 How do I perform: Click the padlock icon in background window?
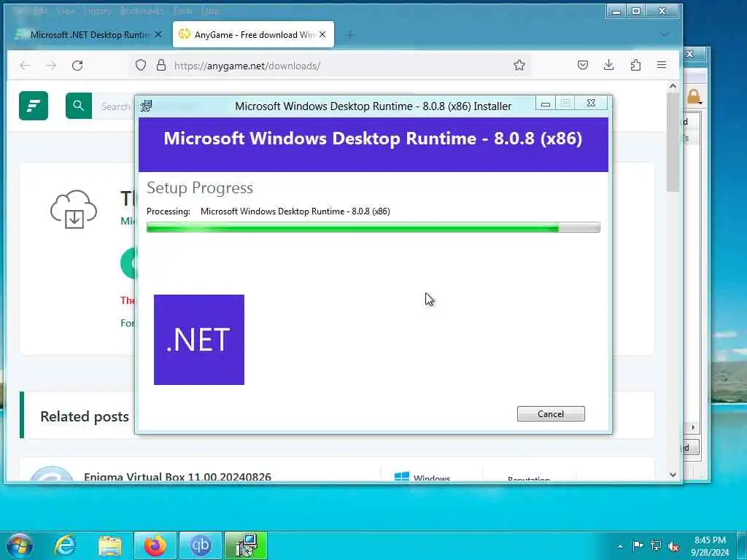(x=694, y=97)
